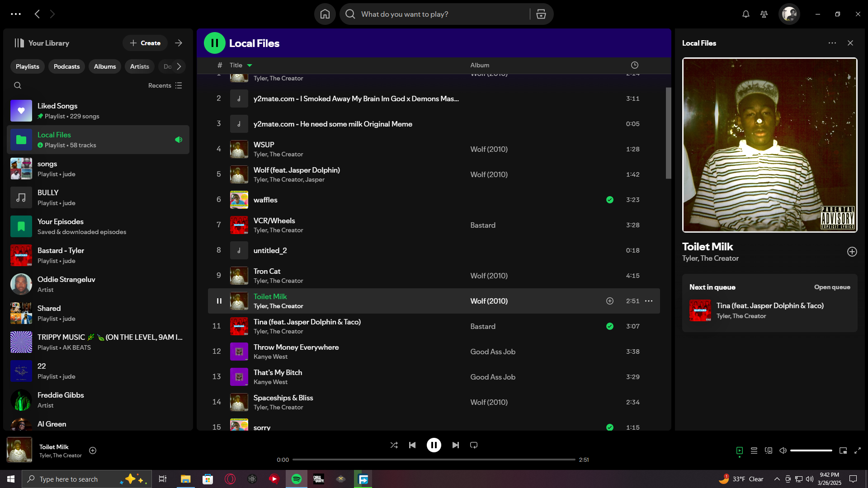Image resolution: width=868 pixels, height=488 pixels.
Task: Open the notifications bell
Action: pos(746,14)
